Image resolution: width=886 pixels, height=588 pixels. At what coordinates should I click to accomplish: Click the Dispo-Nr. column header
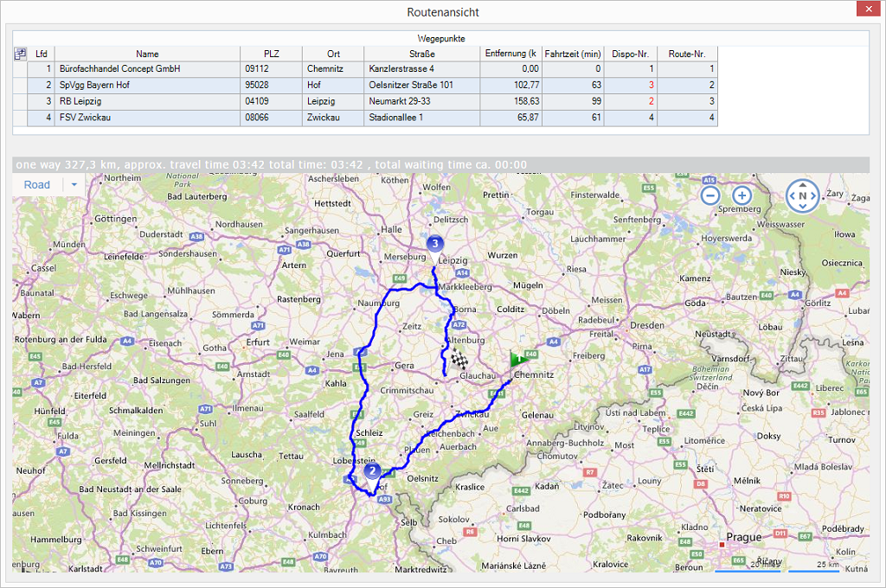tap(630, 54)
